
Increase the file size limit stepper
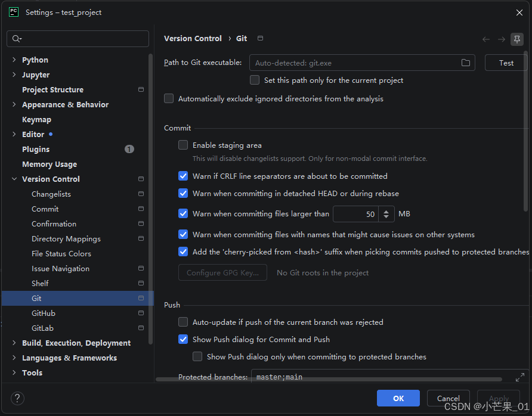tap(386, 211)
